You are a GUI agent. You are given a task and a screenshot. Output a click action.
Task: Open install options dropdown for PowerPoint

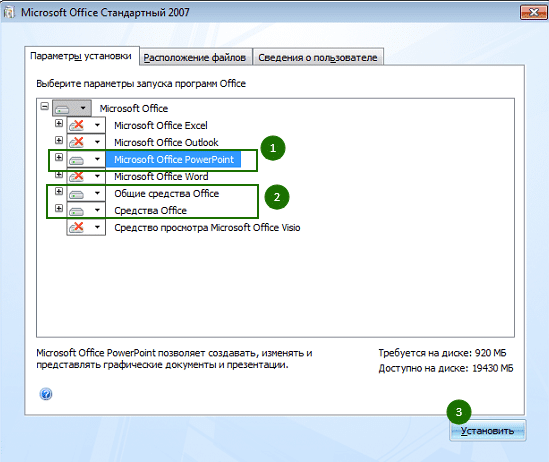point(97,159)
